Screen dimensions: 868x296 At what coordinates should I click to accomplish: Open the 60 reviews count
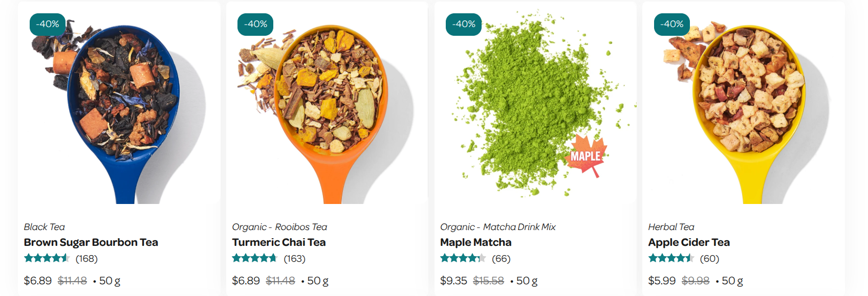coord(709,259)
